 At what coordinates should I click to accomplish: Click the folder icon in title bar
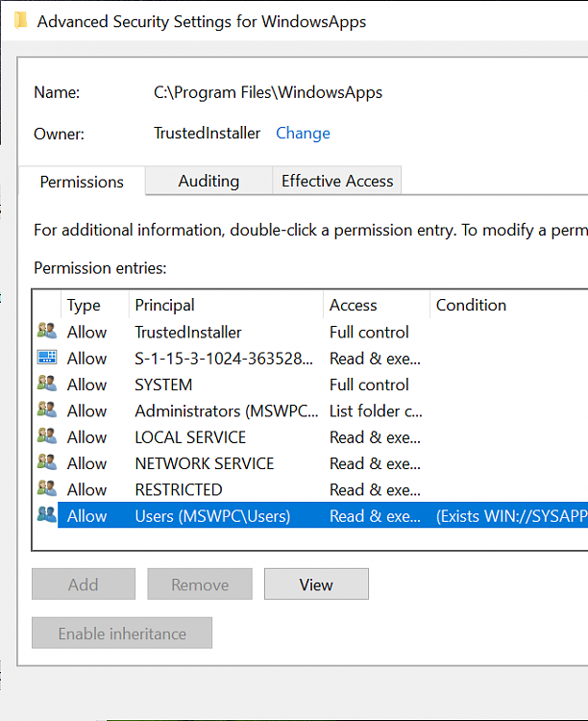20,20
